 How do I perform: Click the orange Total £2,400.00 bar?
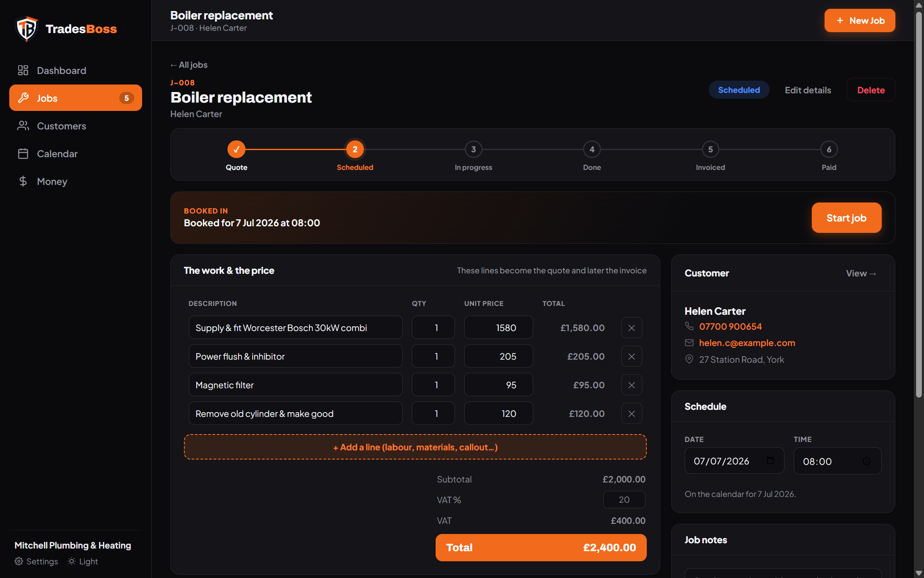(x=541, y=547)
